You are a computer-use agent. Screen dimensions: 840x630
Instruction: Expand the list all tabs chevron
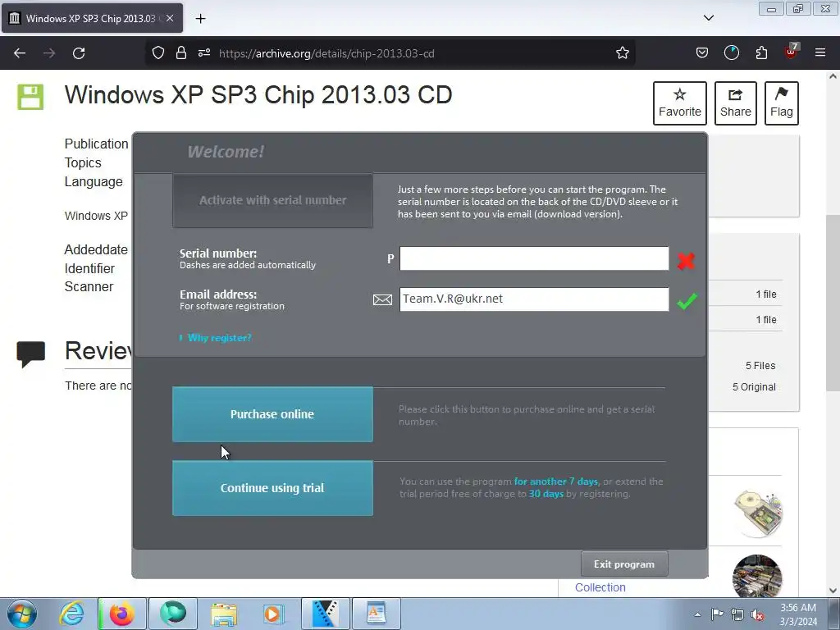[x=708, y=18]
